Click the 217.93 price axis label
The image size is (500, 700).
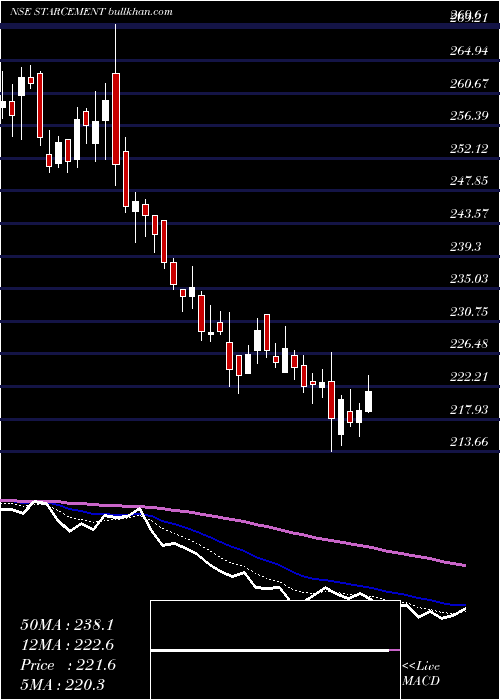click(x=469, y=409)
